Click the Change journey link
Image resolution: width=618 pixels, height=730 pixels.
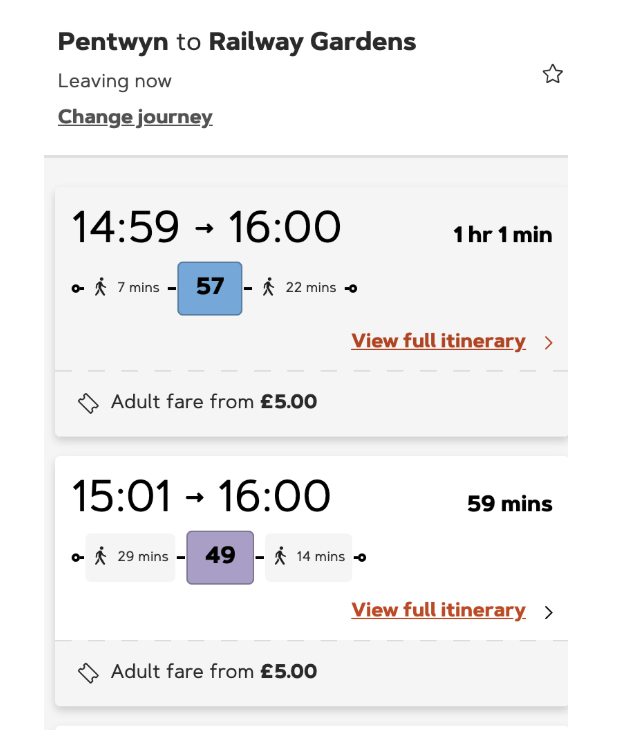(x=135, y=117)
